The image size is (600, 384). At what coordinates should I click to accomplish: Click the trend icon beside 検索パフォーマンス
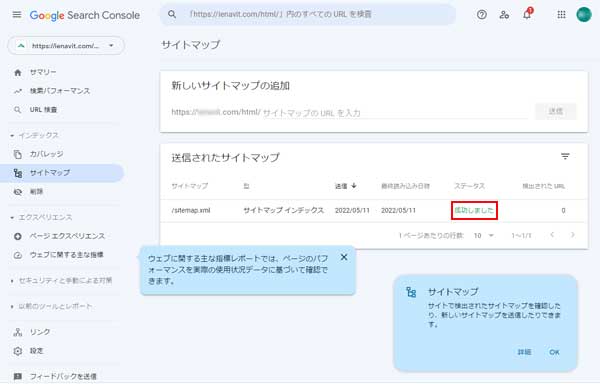pyautogui.click(x=18, y=91)
